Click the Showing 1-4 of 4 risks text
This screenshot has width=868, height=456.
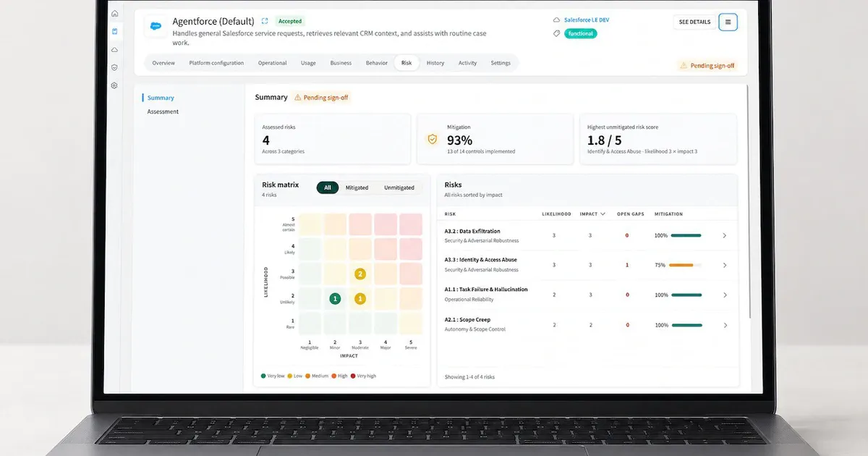tap(469, 377)
